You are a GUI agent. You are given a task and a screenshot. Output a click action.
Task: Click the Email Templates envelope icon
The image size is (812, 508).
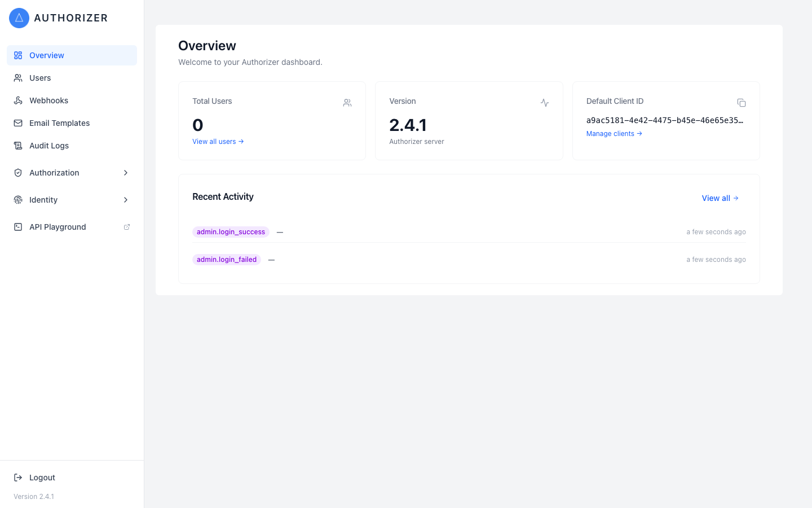point(18,123)
